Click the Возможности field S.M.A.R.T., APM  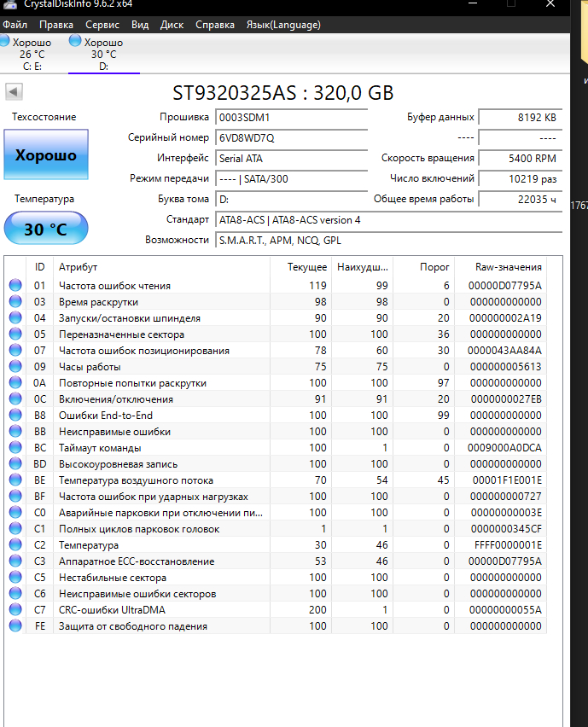tap(389, 240)
